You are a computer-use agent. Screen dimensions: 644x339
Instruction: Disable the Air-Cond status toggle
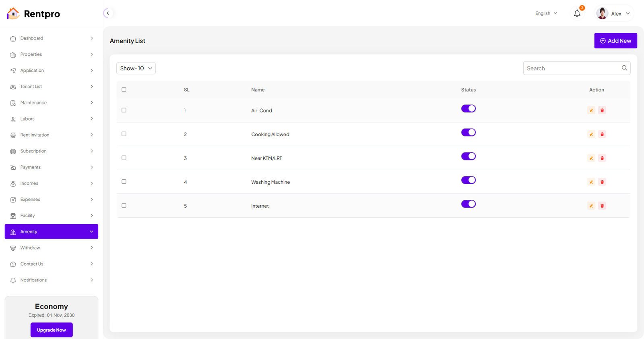pos(468,108)
